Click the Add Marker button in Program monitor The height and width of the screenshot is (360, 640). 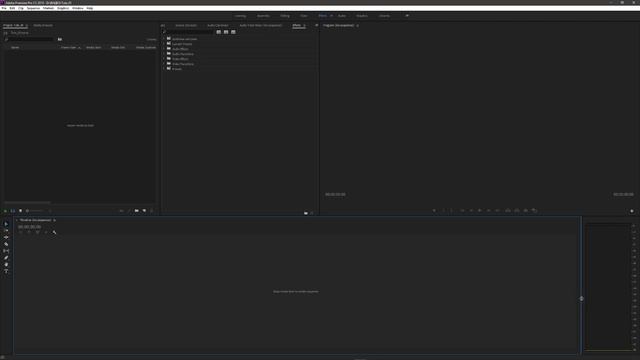434,211
